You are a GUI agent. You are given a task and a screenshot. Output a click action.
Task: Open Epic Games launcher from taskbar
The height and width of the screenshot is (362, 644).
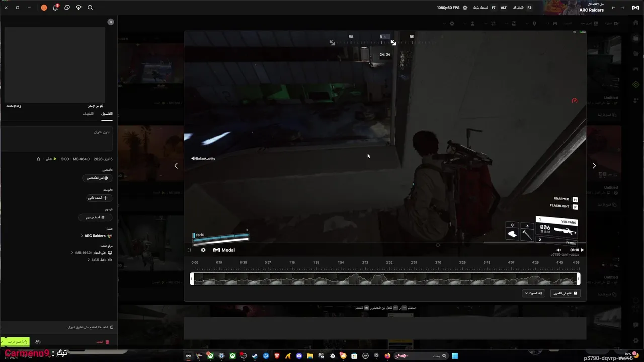[x=376, y=356]
